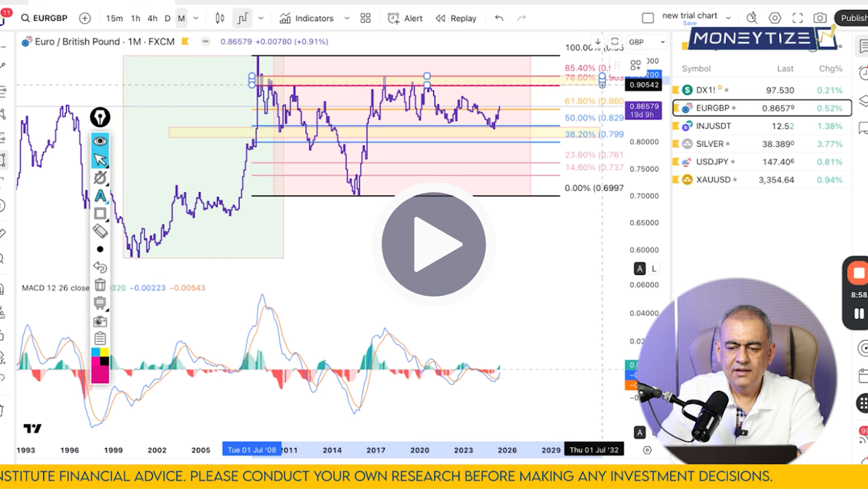Select the rectangle shape tool in annotation toolbar
This screenshot has height=489, width=868.
[100, 213]
